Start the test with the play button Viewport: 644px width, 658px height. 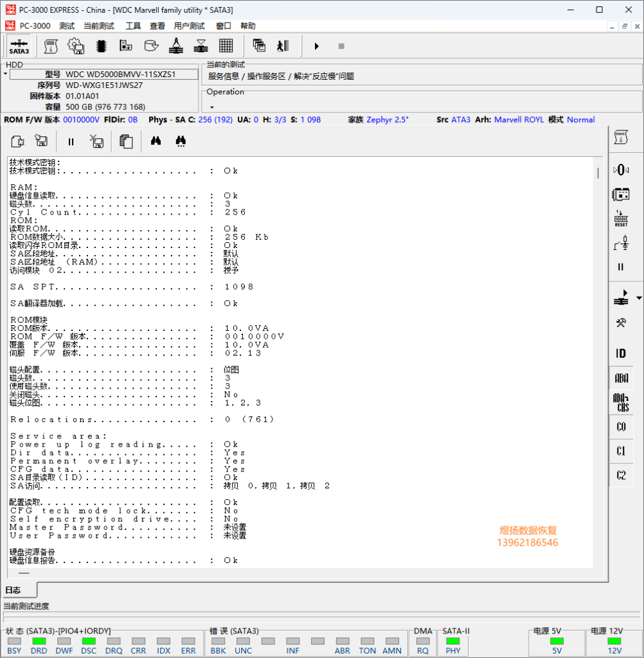tap(317, 46)
